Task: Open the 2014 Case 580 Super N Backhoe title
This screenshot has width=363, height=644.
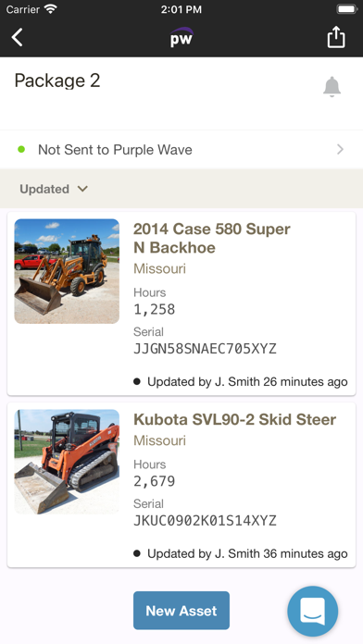Action: 212,238
